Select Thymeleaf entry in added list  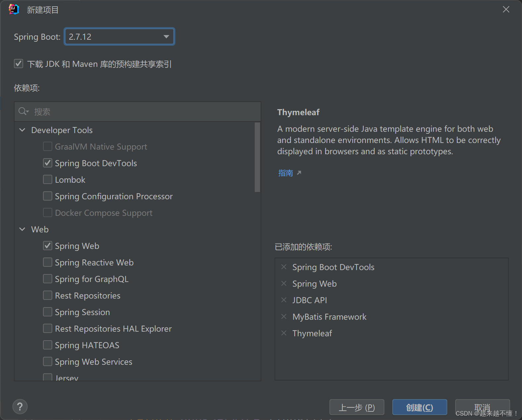[312, 333]
